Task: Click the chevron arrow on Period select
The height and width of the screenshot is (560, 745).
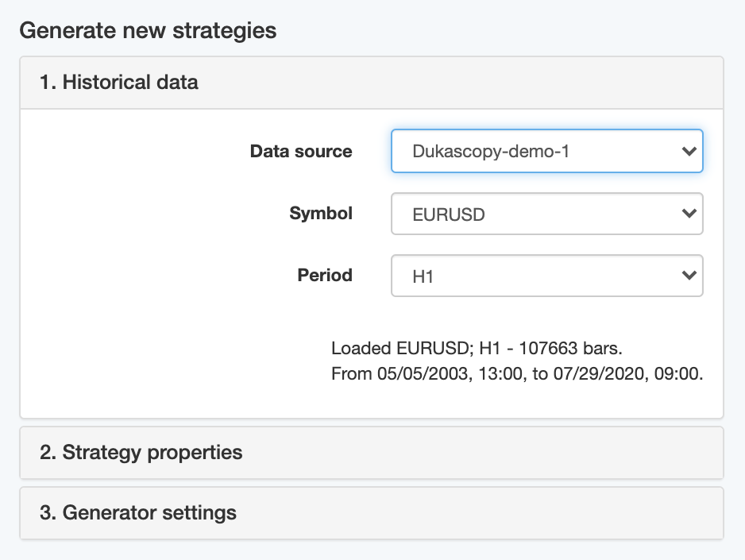Action: tap(689, 276)
